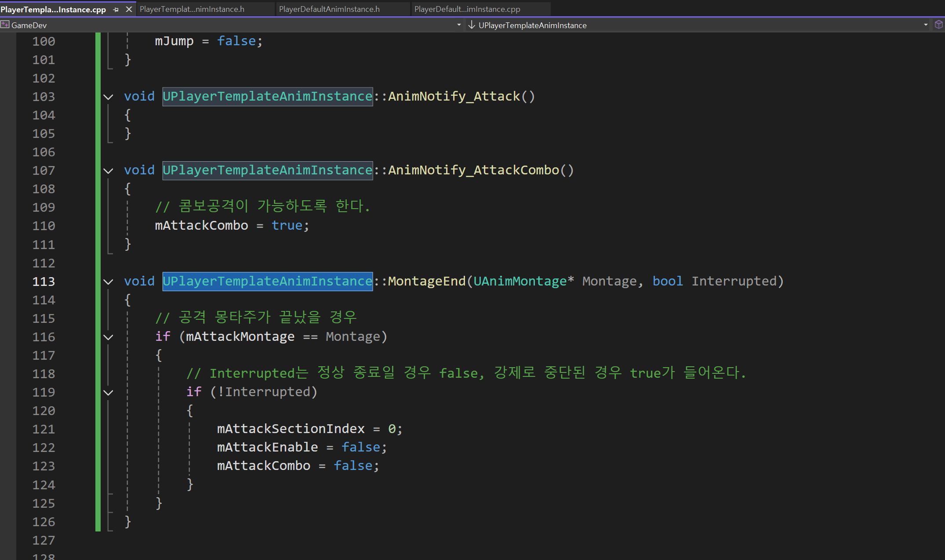Open the UPlayerTemplateAnimInstance class dropdown arrow
945x560 pixels.
coord(926,25)
